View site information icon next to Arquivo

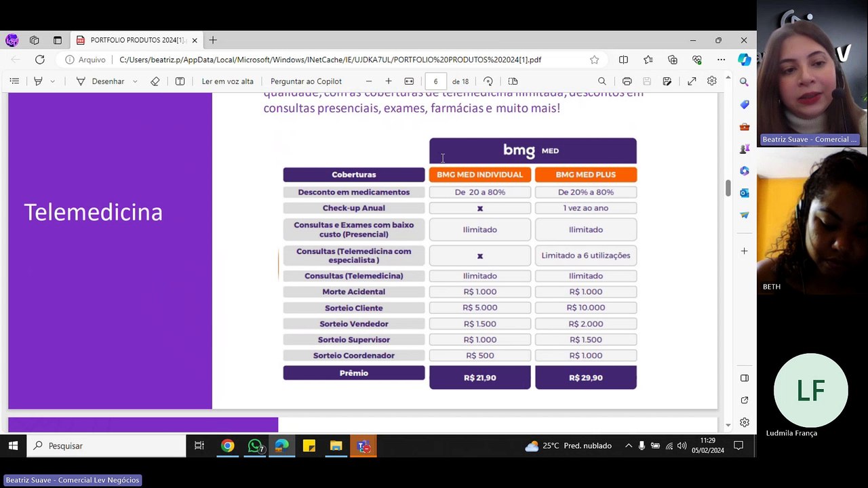pyautogui.click(x=69, y=60)
